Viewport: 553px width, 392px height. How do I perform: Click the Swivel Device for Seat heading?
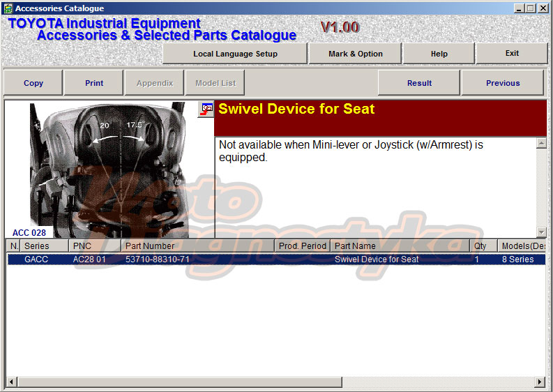pyautogui.click(x=296, y=109)
